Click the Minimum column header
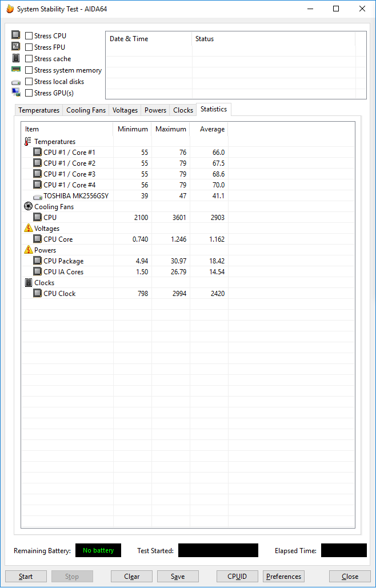The image size is (376, 588). point(133,129)
